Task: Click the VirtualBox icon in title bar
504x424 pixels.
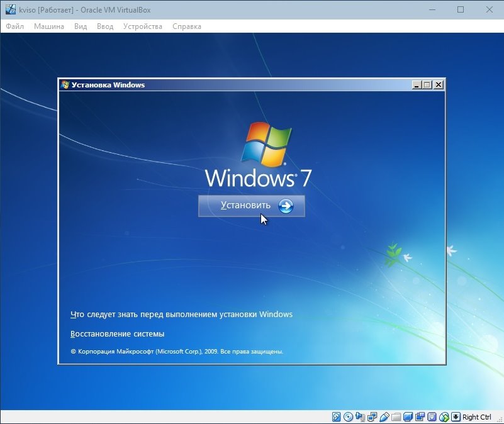Action: 11,9
